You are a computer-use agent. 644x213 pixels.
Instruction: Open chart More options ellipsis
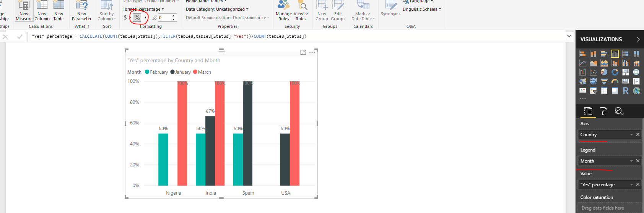point(312,52)
